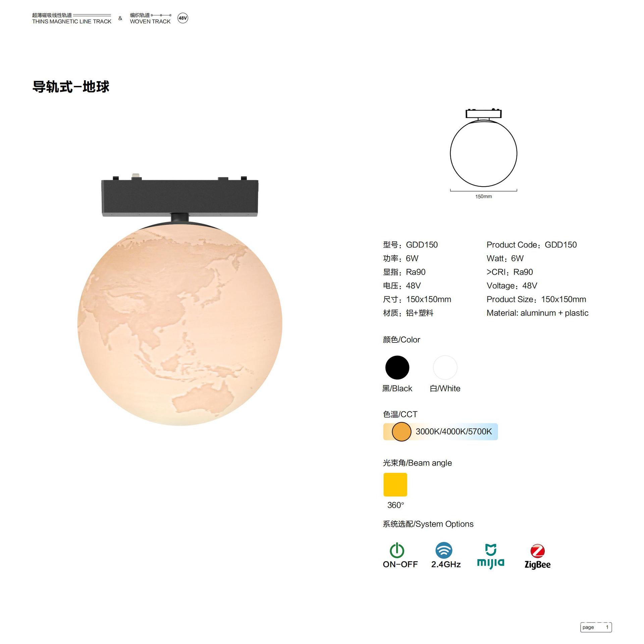This screenshot has height=644, width=644.
Task: Click the woven track line symbol
Action: point(161,15)
